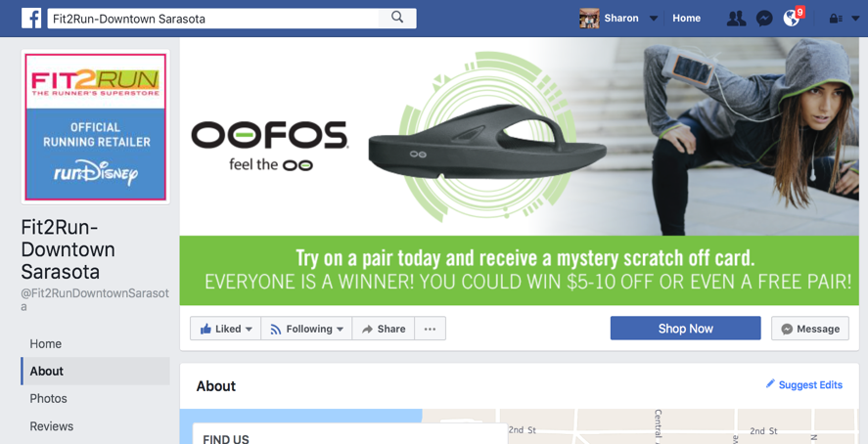Open the three-dots more options menu

(x=431, y=329)
